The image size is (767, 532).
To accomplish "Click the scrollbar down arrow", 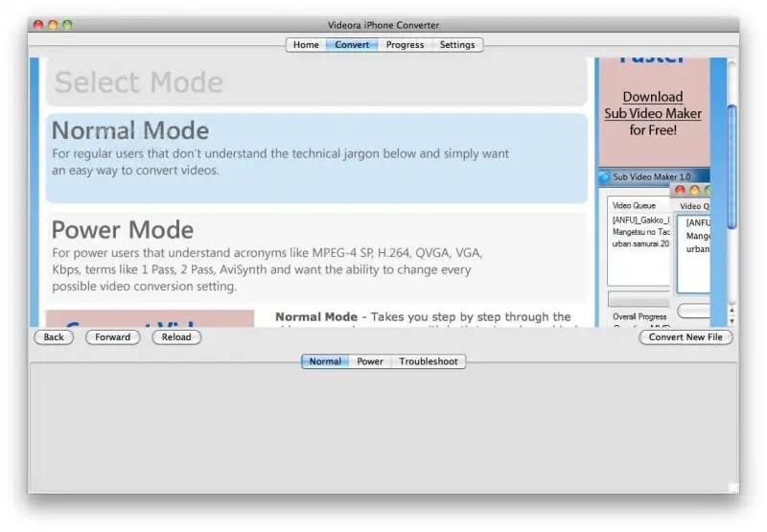I will coord(732,321).
